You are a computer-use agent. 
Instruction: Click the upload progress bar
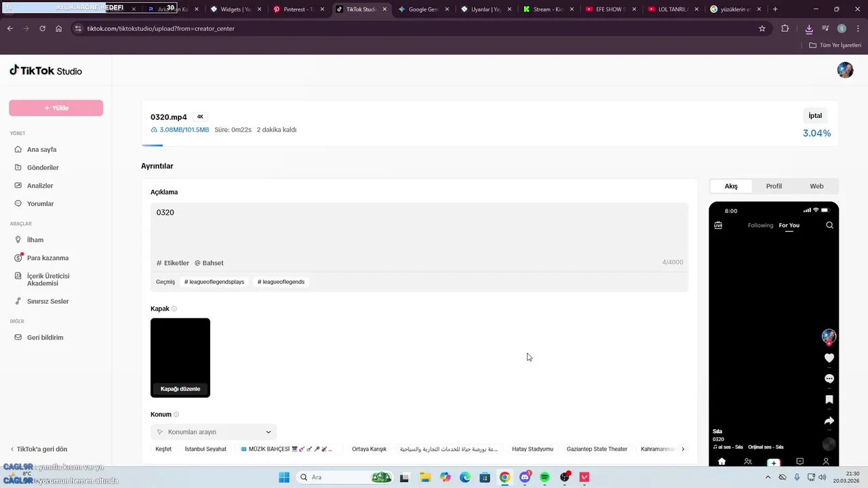click(x=490, y=145)
